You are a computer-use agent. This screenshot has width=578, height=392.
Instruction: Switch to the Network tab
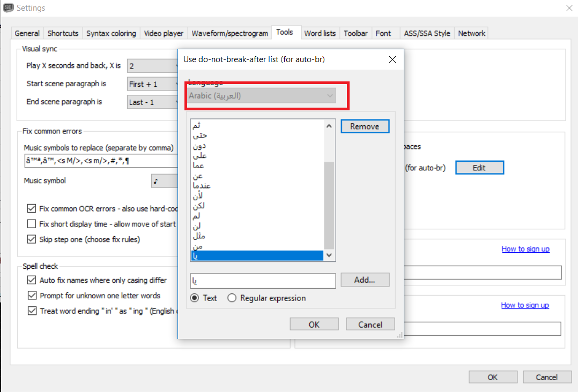pos(471,33)
